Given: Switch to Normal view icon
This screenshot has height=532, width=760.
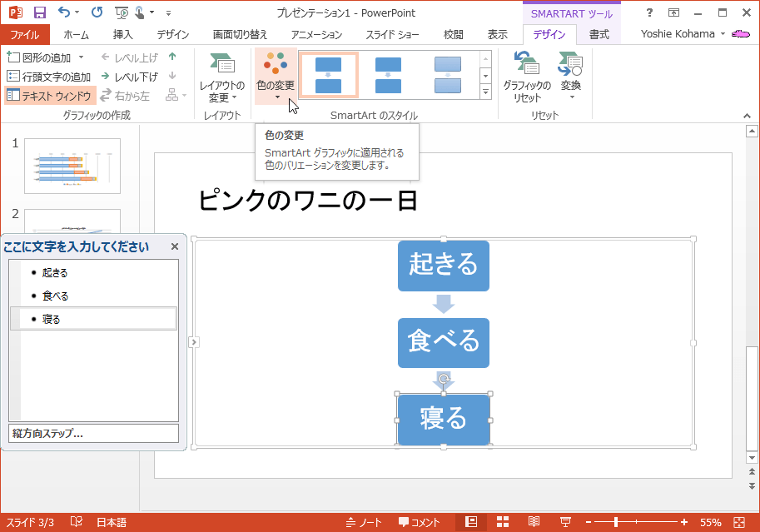Looking at the screenshot, I should click(x=471, y=522).
